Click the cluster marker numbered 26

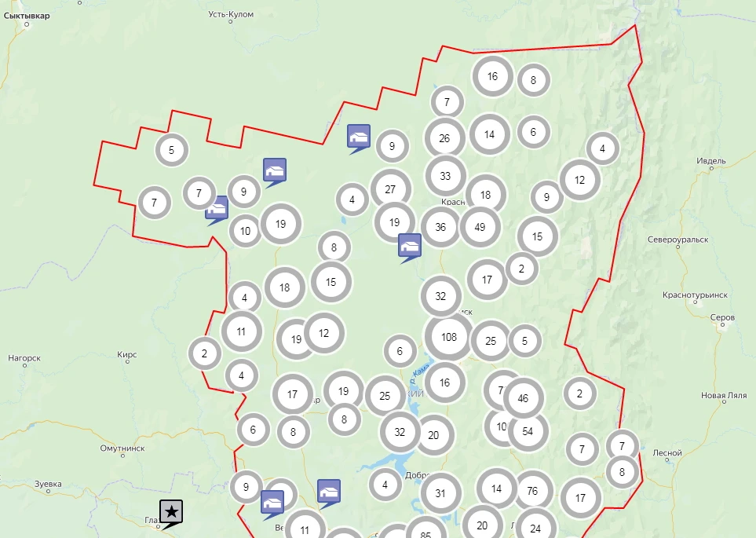point(444,138)
